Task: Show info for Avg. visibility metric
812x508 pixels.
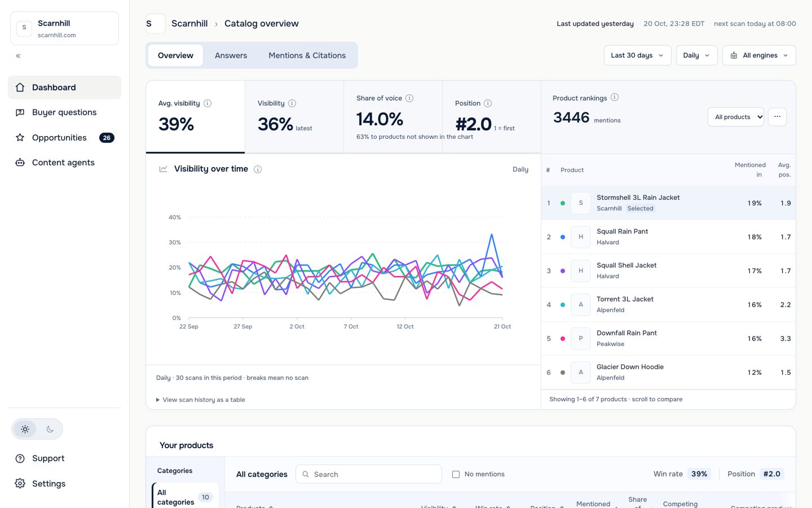Action: click(x=208, y=103)
